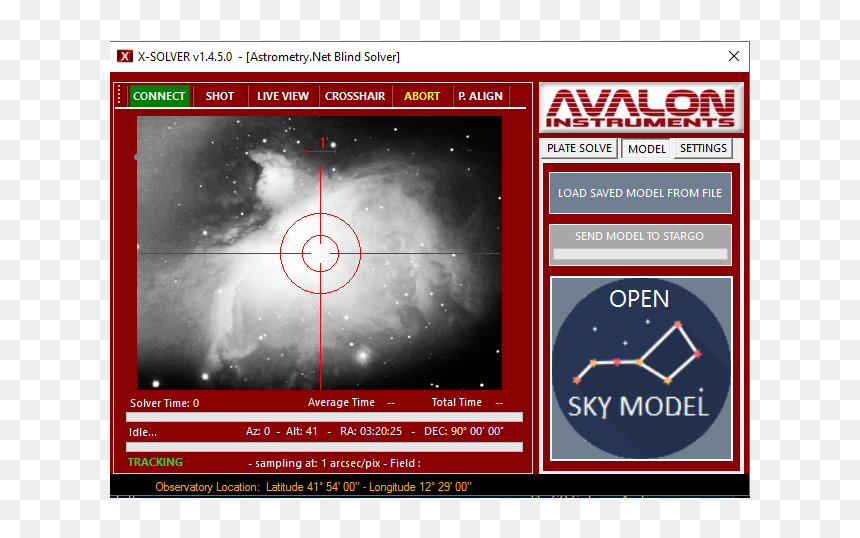Switch to the MODEL tab
The width and height of the screenshot is (860, 538).
[647, 149]
